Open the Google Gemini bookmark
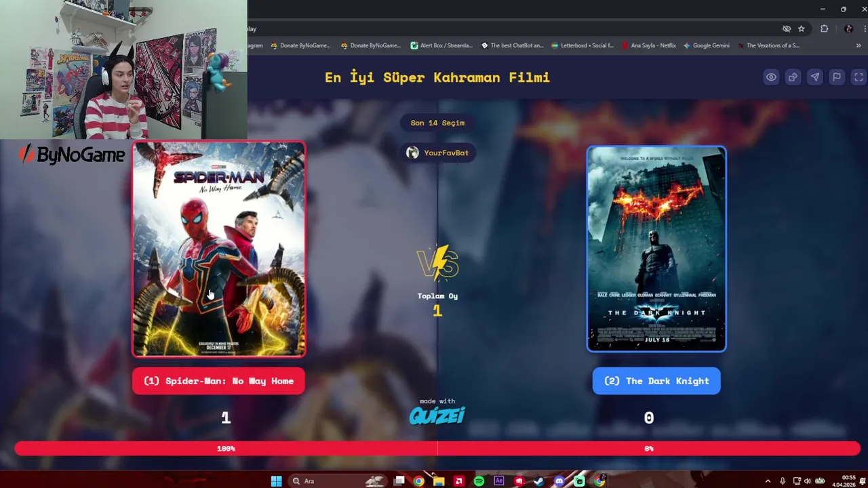 707,45
